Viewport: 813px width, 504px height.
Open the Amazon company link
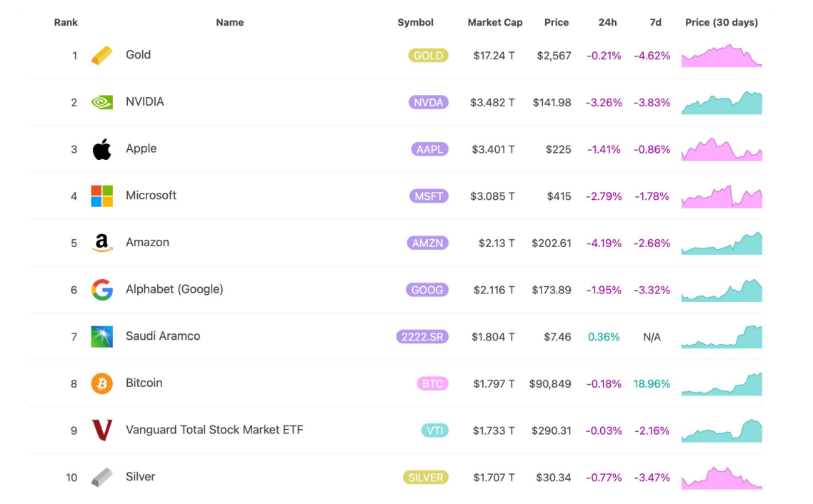coord(147,243)
